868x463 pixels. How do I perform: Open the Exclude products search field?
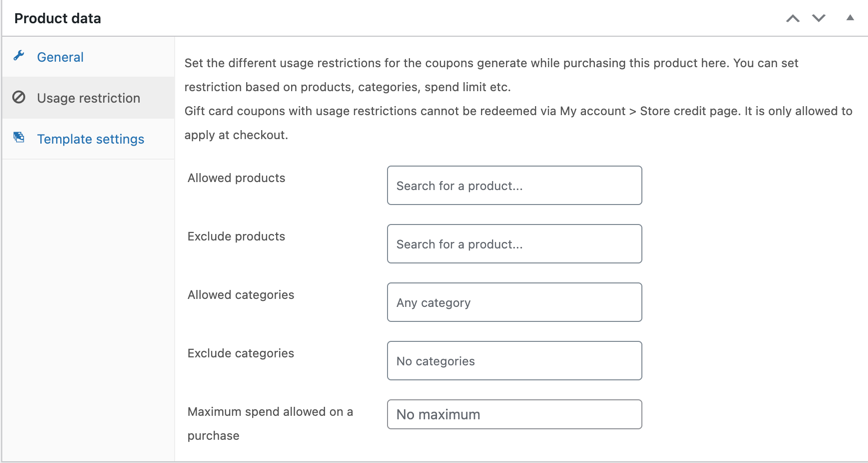click(x=514, y=244)
